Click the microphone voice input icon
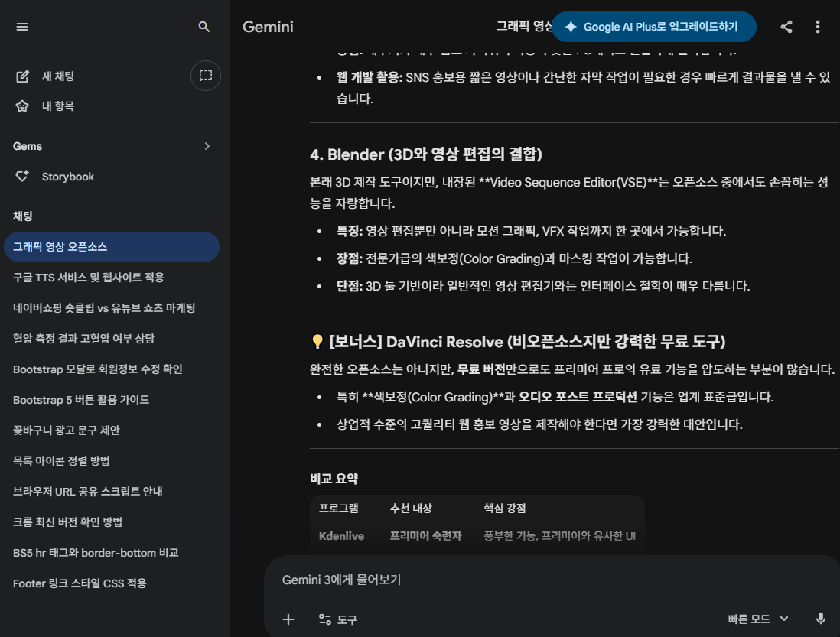This screenshot has width=840, height=637. [x=820, y=619]
